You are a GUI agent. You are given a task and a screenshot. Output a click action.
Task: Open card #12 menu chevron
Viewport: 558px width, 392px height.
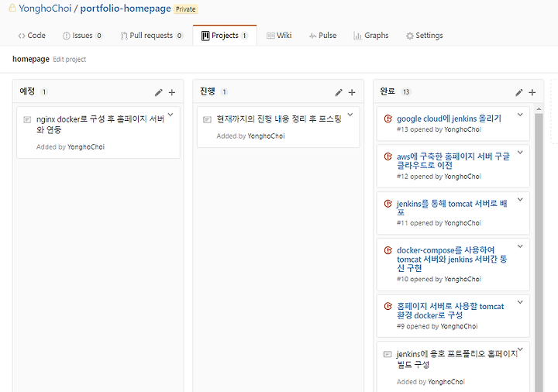tap(520, 153)
